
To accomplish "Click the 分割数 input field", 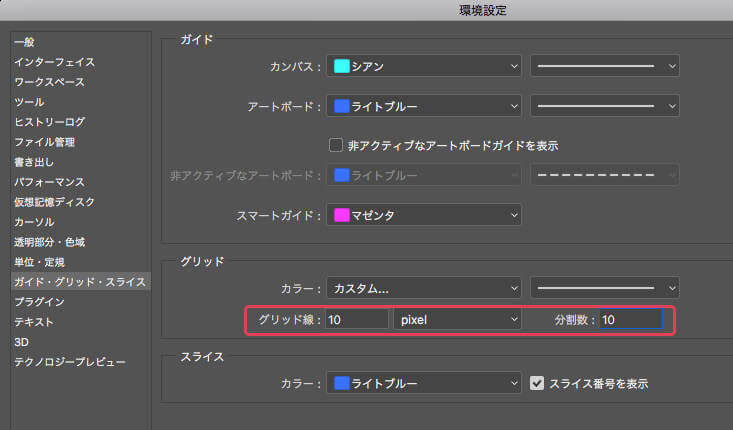I will click(631, 320).
